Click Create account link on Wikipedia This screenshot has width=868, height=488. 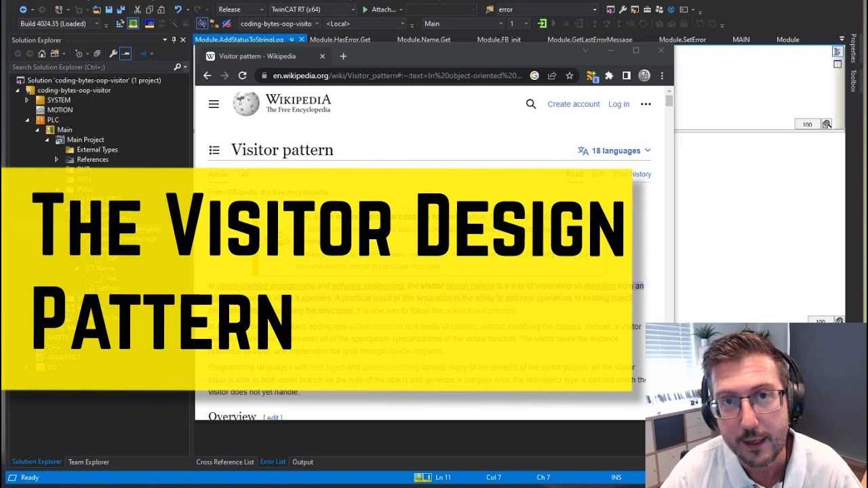[574, 104]
